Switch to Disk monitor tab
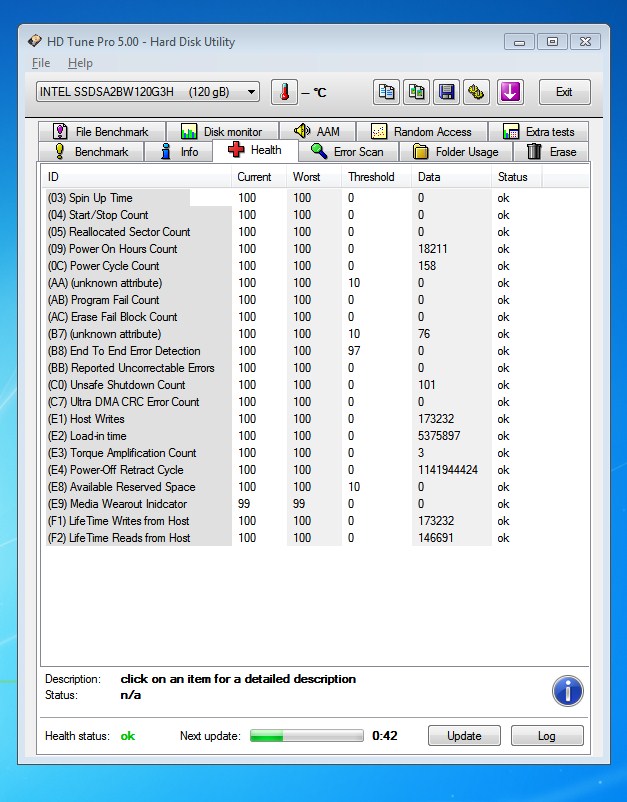Viewport: 627px width, 802px height. point(222,131)
